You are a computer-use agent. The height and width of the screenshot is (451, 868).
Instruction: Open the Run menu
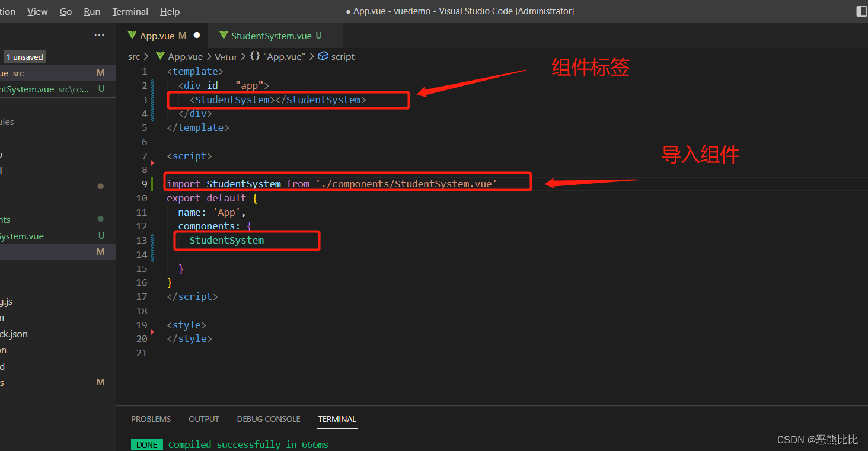[x=92, y=11]
